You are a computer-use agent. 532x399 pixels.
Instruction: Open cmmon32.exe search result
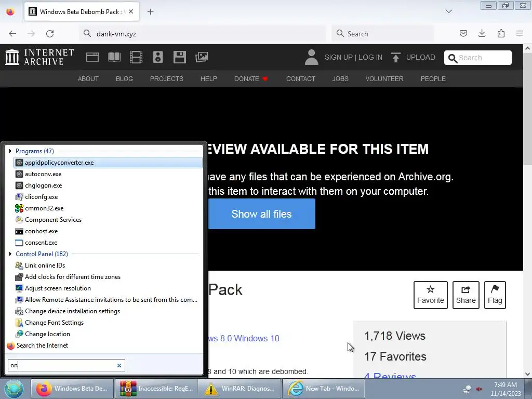pos(108,208)
